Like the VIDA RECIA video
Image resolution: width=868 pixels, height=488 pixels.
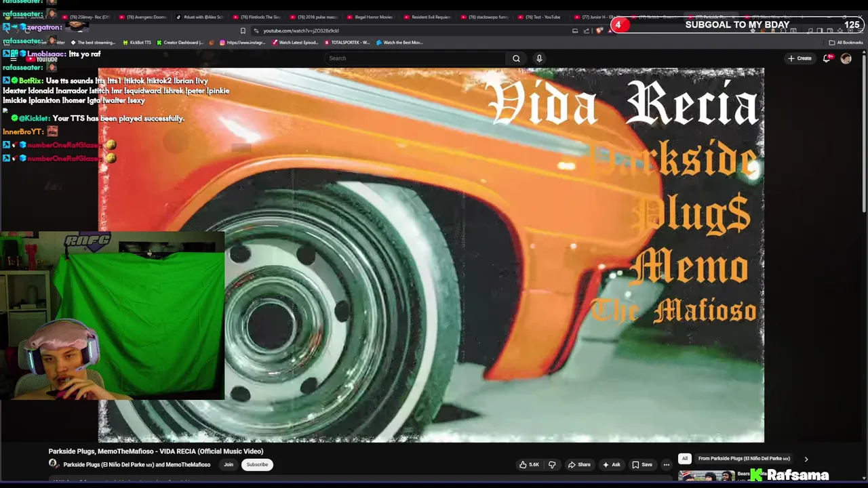click(x=529, y=464)
